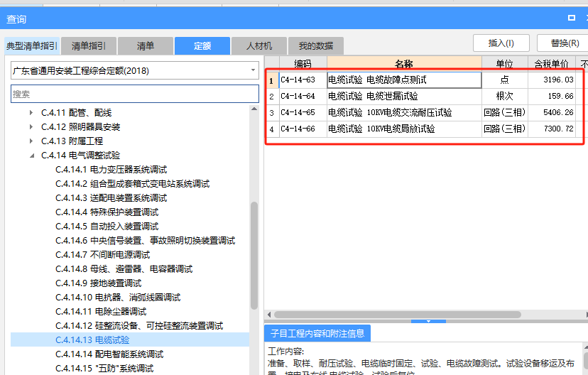Select C.4.14.1 电力变压器系统调试
This screenshot has width=588, height=375.
tap(111, 170)
